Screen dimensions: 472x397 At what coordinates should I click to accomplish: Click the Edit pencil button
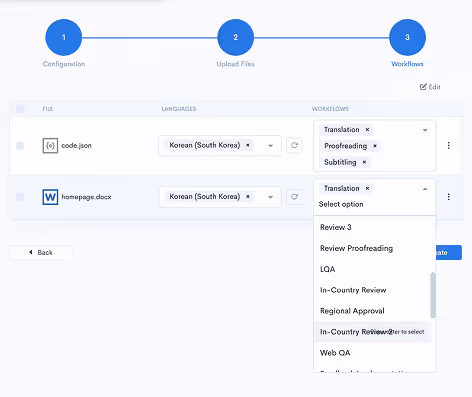430,87
